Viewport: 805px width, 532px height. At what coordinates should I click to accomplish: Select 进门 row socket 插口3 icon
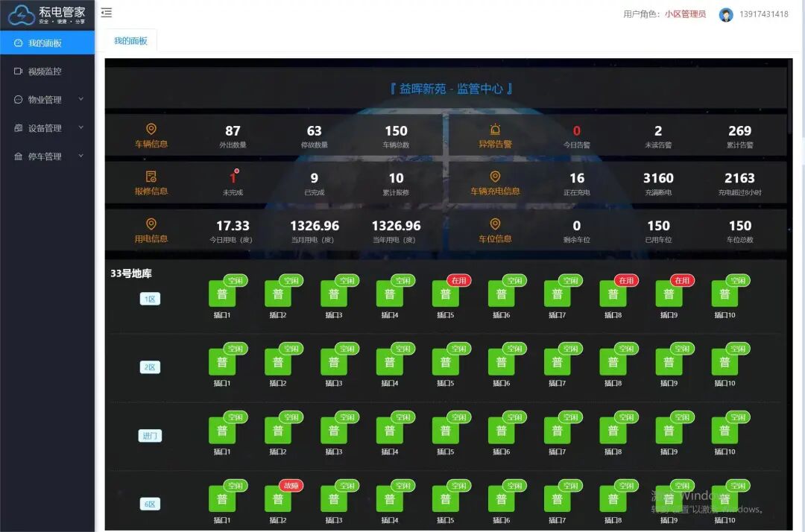tap(334, 431)
